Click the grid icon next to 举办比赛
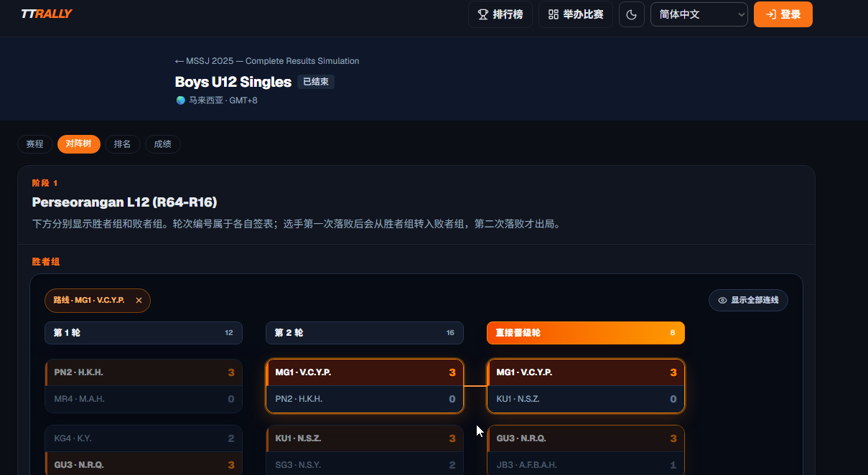868x475 pixels. (x=553, y=14)
